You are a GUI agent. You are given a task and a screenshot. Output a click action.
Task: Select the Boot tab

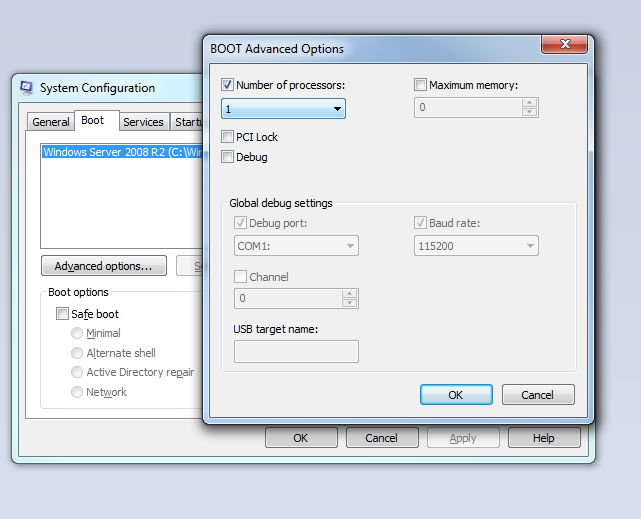click(93, 121)
